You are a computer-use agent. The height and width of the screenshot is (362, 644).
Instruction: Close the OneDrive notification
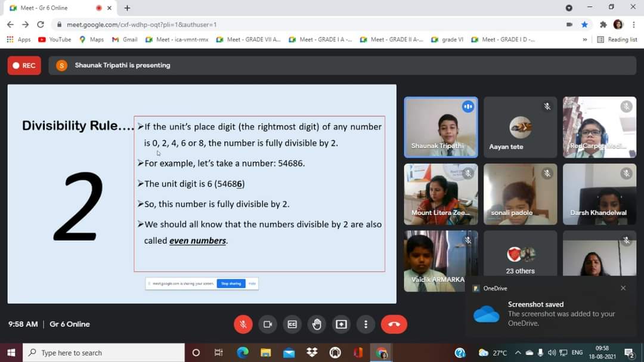(623, 288)
